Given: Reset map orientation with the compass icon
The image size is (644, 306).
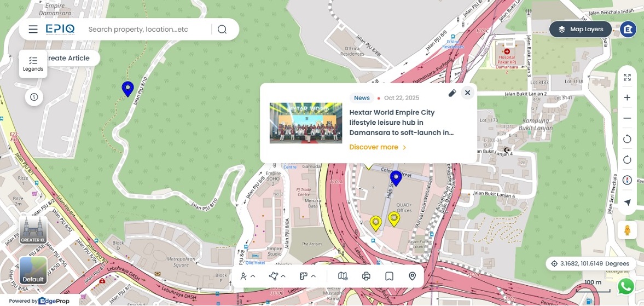Looking at the screenshot, I should click(627, 180).
